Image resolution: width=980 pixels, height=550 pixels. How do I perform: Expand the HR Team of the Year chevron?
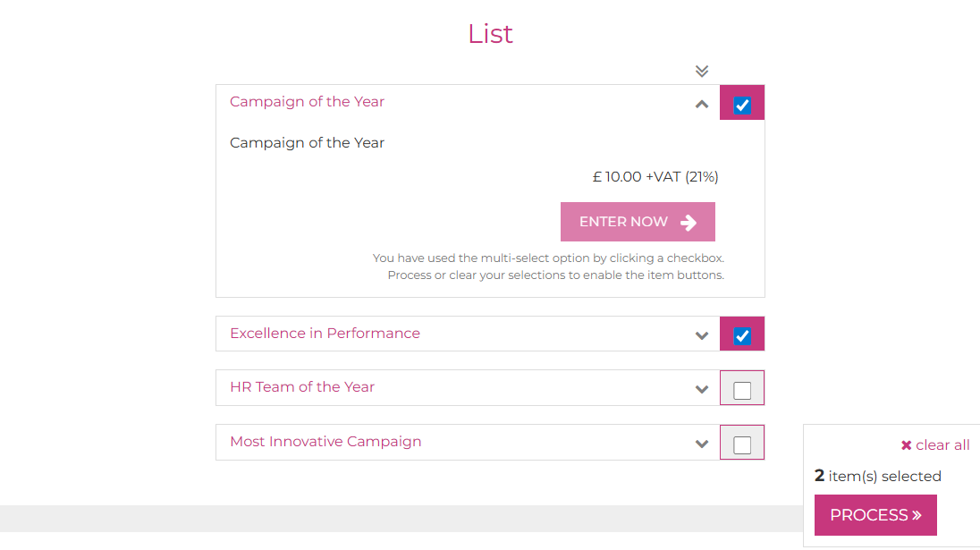(x=702, y=390)
